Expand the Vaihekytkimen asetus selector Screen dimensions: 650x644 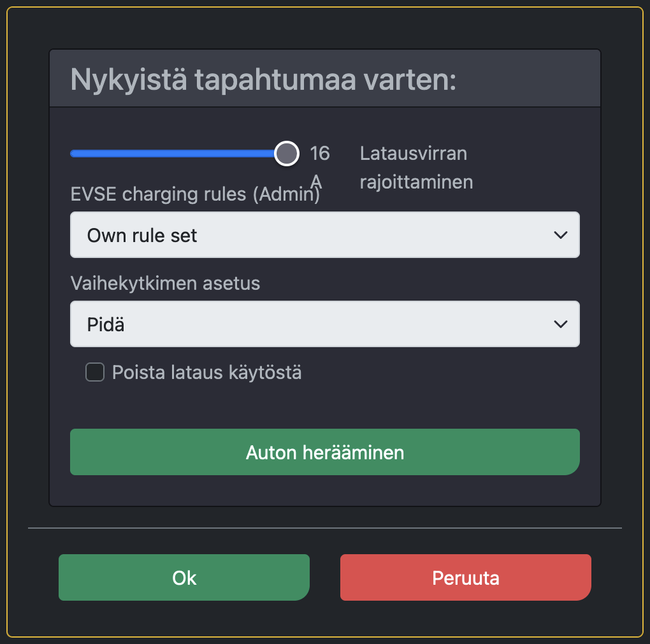[x=325, y=324]
